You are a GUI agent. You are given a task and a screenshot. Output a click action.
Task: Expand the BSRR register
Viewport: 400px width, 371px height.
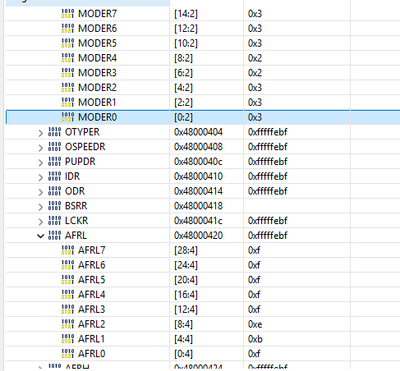click(x=41, y=207)
